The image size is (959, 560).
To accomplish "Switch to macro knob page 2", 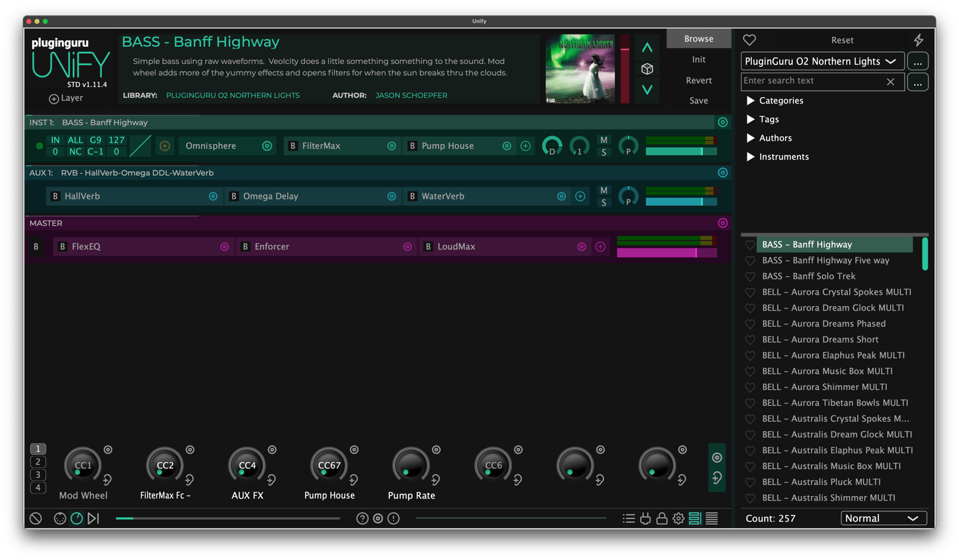I will (38, 462).
